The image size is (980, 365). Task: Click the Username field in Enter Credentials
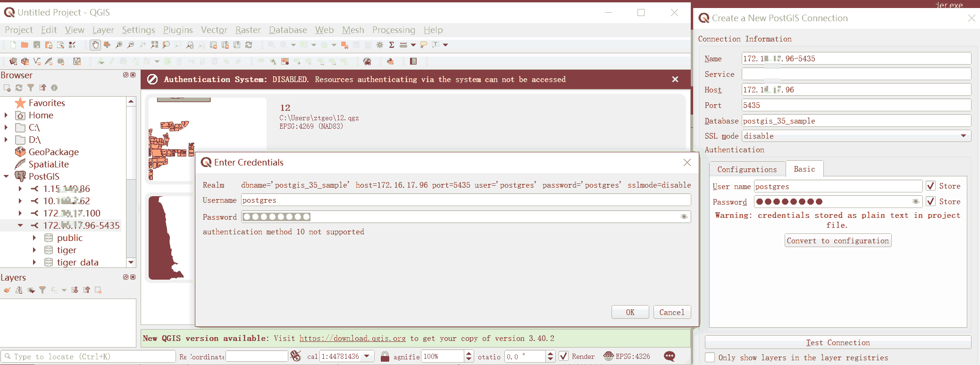[x=466, y=200]
